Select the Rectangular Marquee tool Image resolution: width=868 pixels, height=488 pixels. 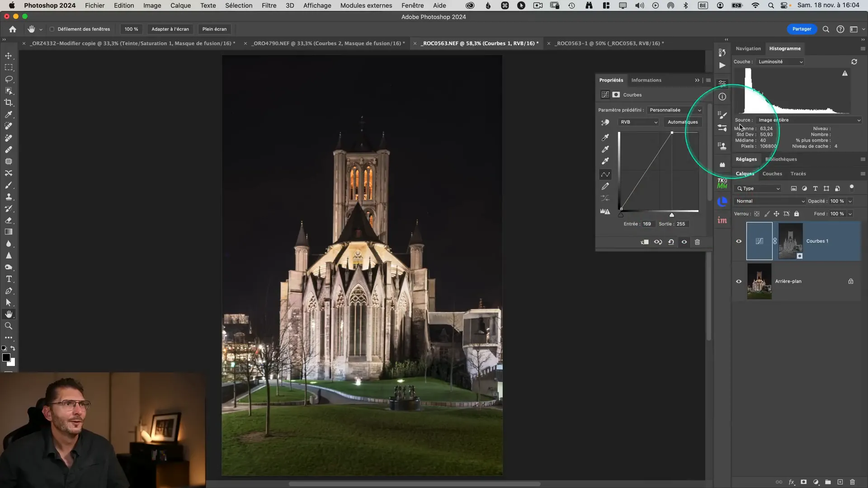point(9,67)
